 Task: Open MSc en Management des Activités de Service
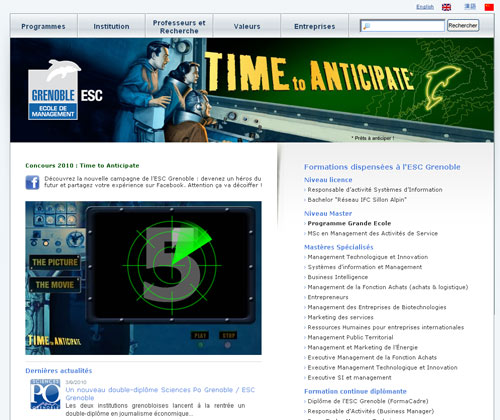click(x=373, y=233)
